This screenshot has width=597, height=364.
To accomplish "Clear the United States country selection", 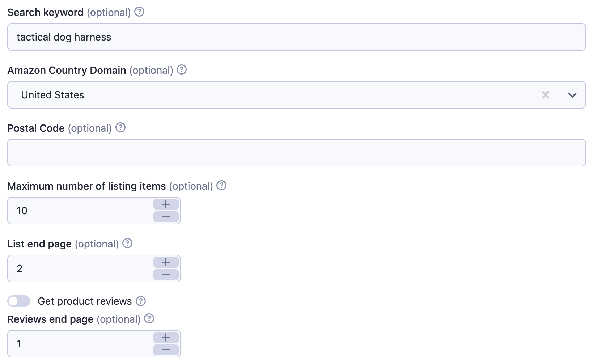I will click(546, 95).
